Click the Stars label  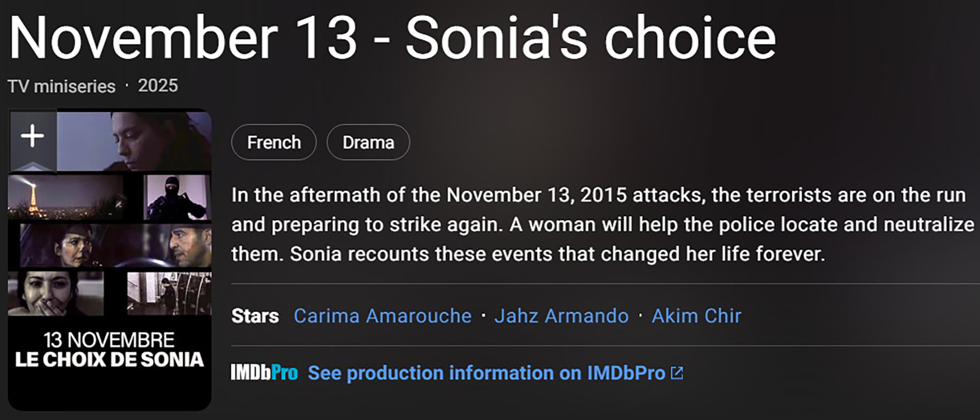click(255, 316)
